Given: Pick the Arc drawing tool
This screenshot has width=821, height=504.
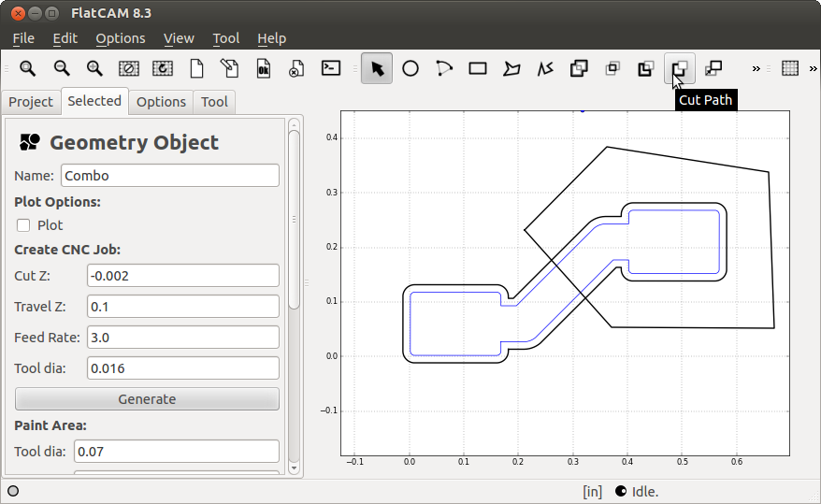Looking at the screenshot, I should point(444,68).
